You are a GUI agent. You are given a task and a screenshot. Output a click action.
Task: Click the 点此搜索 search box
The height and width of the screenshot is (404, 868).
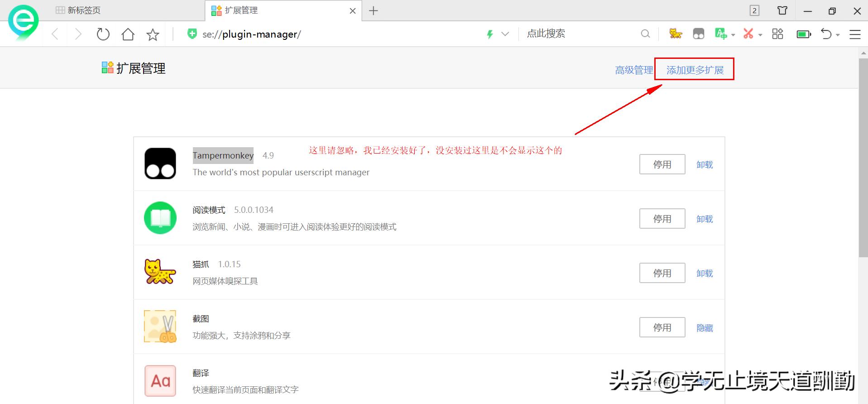pos(580,34)
